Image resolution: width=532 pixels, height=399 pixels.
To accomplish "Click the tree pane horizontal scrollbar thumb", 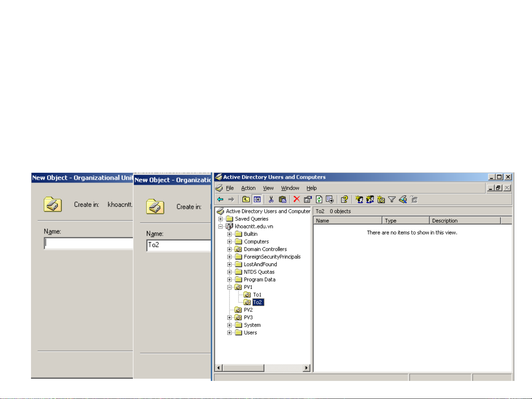I will coord(243,368).
